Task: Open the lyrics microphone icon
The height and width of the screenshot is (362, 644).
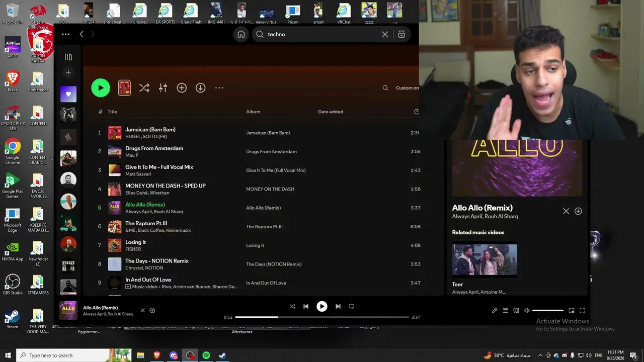Action: pyautogui.click(x=495, y=310)
